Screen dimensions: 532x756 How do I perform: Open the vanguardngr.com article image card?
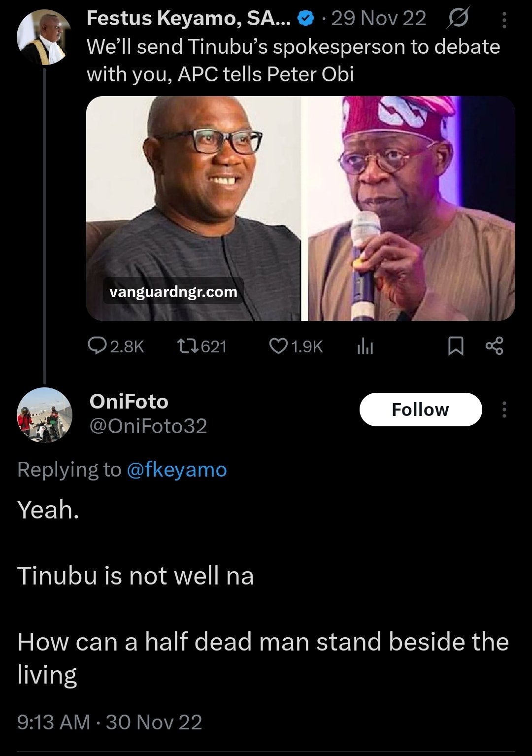[300, 208]
